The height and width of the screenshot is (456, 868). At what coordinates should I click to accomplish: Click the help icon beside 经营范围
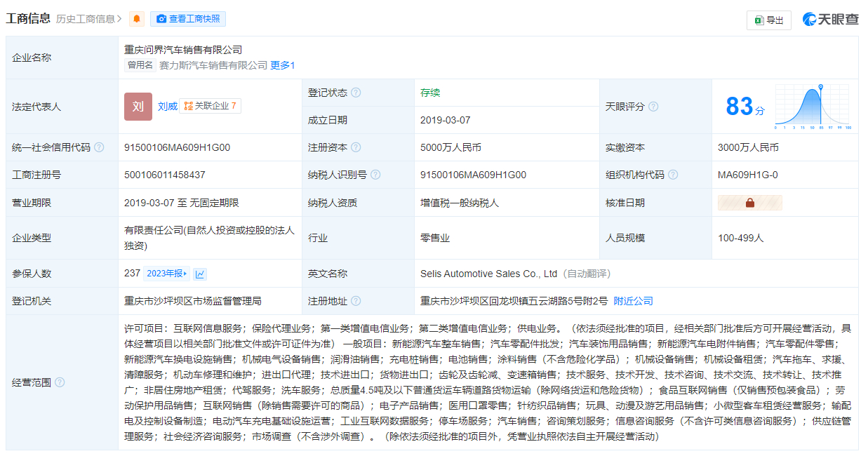[60, 382]
